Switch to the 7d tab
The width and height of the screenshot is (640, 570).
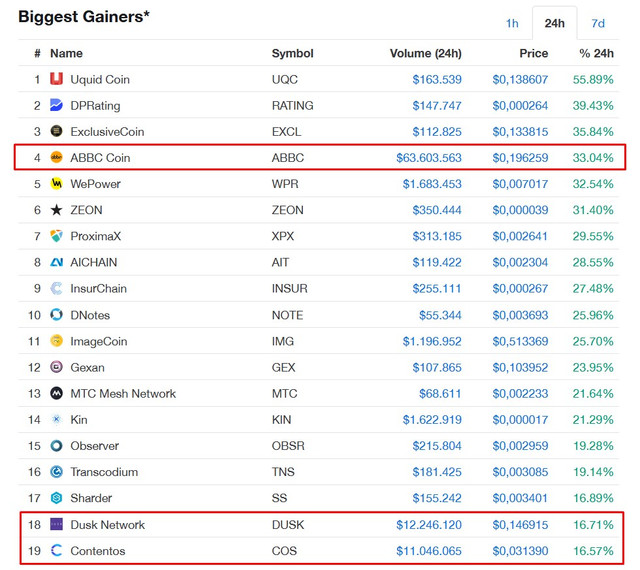(598, 23)
